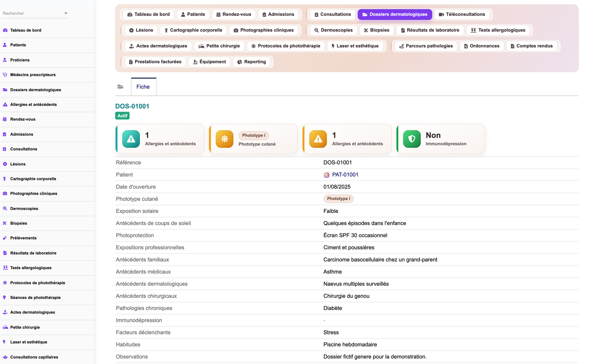The height and width of the screenshot is (364, 589).
Task: Open Téléconsultations in the top navigation
Action: [462, 14]
